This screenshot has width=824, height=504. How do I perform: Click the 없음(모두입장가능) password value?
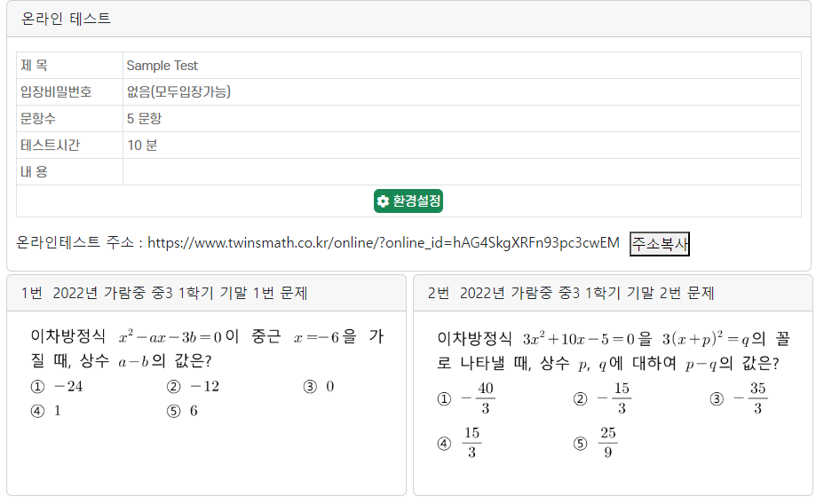pyautogui.click(x=178, y=92)
